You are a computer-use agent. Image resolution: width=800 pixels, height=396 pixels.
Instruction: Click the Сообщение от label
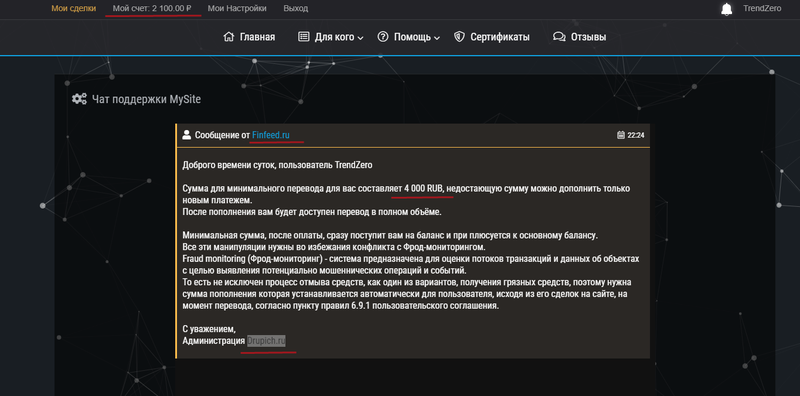click(222, 135)
